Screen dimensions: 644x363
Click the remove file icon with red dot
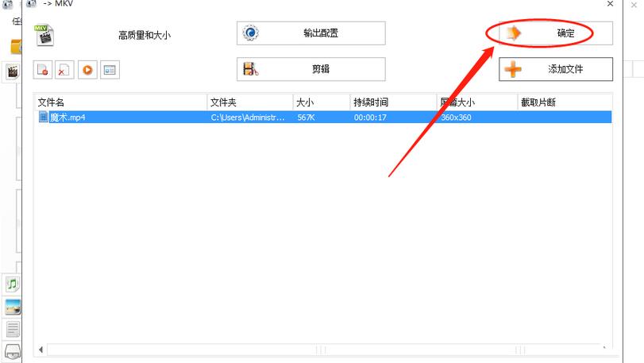(43, 70)
